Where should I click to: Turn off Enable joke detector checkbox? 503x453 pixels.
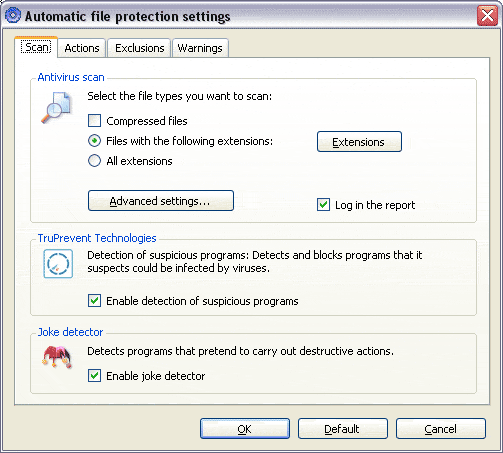(x=94, y=376)
